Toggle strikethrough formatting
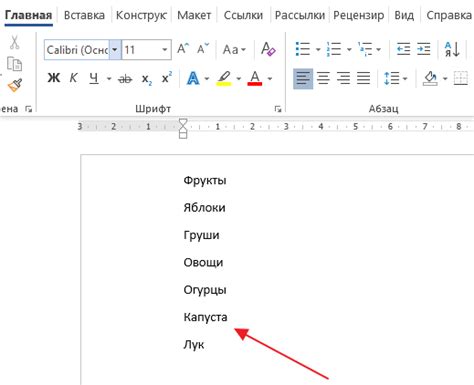Image resolution: width=474 pixels, height=385 pixels. pyautogui.click(x=125, y=79)
